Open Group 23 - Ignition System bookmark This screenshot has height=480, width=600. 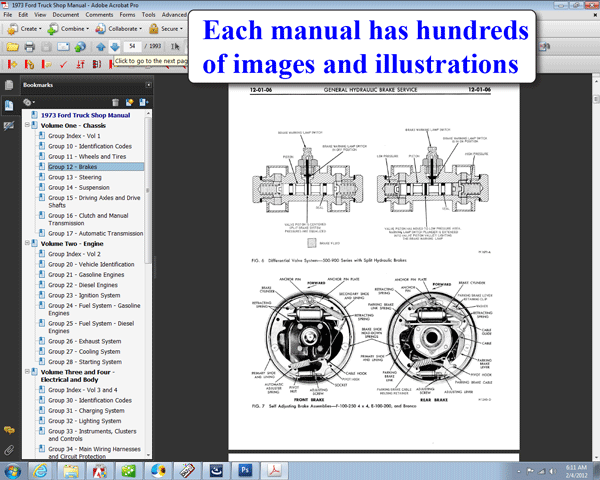[84, 296]
